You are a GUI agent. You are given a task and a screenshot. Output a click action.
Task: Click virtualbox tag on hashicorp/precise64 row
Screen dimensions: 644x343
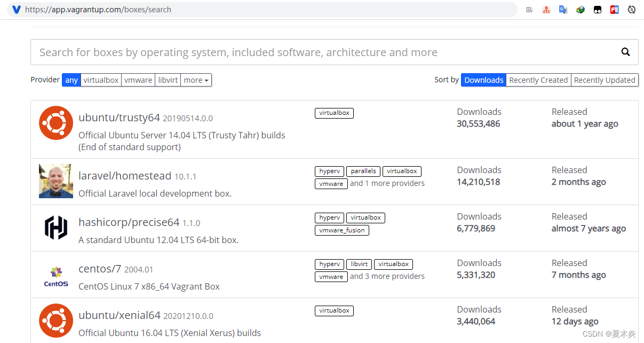365,218
